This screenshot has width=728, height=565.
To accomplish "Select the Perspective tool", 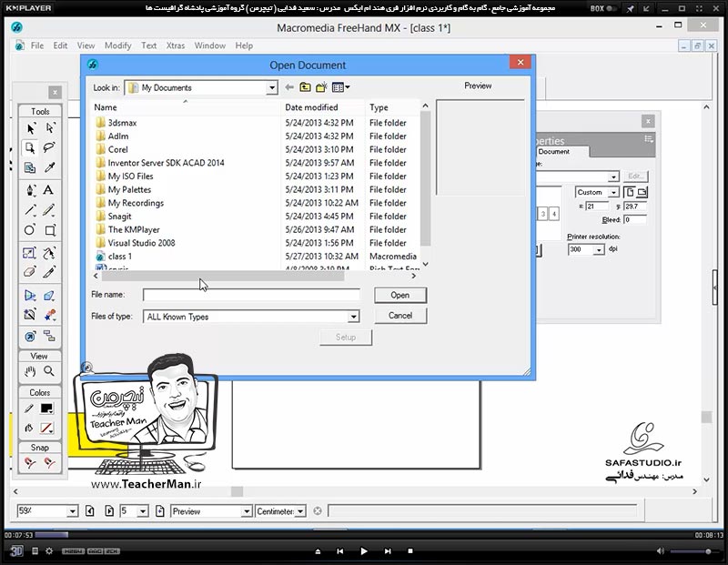I will [x=30, y=296].
